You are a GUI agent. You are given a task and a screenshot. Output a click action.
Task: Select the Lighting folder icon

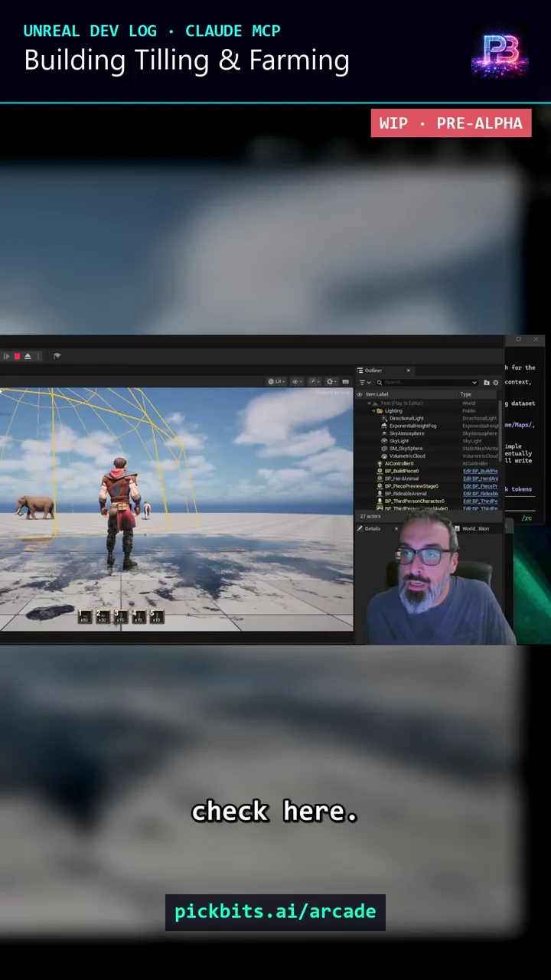(x=380, y=411)
